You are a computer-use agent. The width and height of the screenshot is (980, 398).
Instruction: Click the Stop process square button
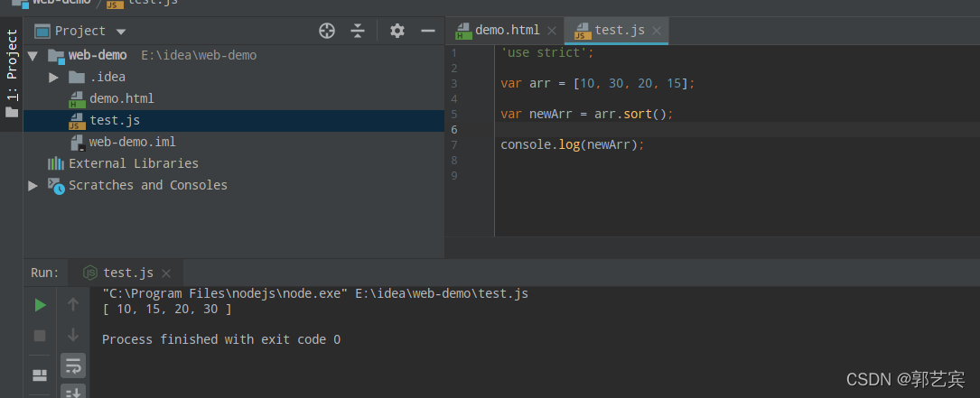tap(40, 336)
